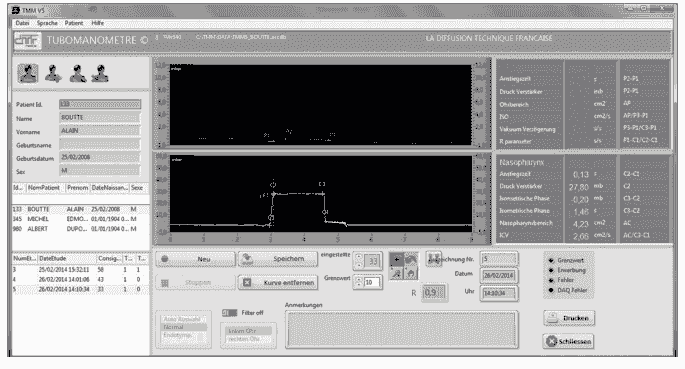Click the empty Geburtsname field
Image resolution: width=685 pixels, height=369 pixels.
pyautogui.click(x=100, y=144)
